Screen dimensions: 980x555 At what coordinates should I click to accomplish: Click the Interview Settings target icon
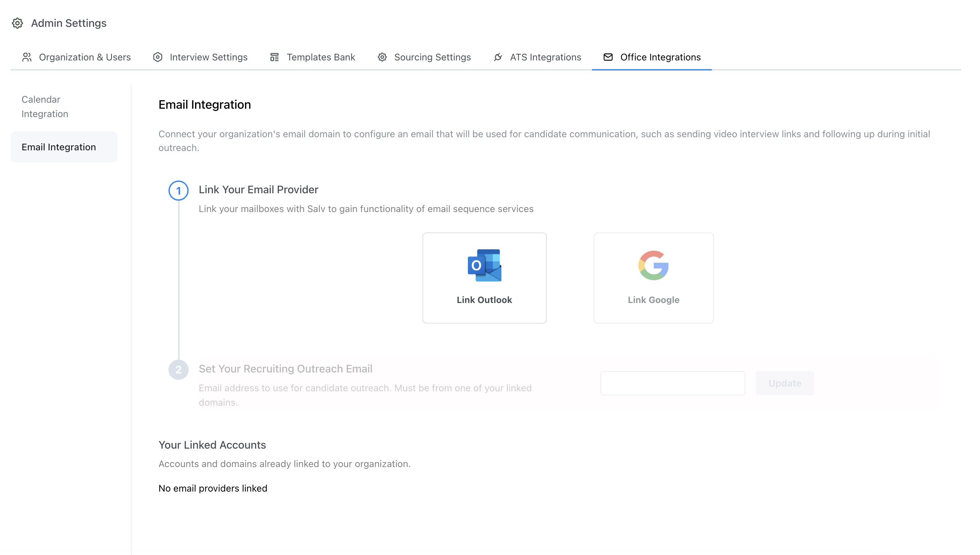point(157,57)
